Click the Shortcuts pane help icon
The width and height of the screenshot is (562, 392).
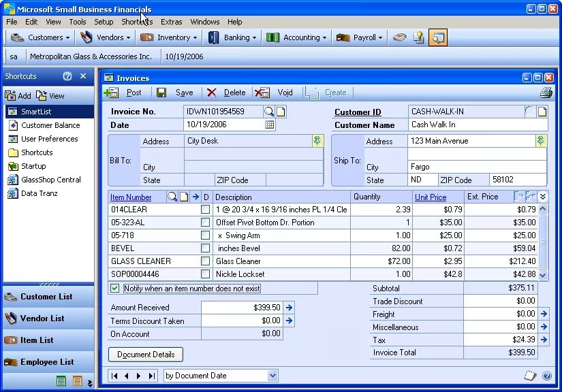click(67, 76)
